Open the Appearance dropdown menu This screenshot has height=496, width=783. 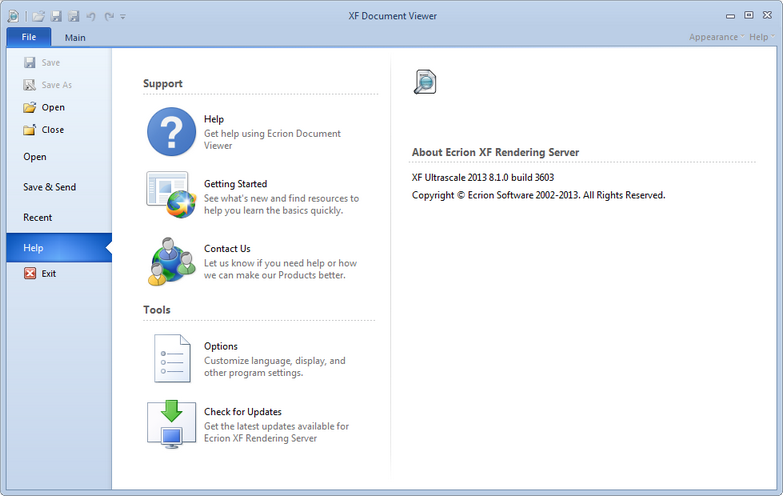(716, 37)
